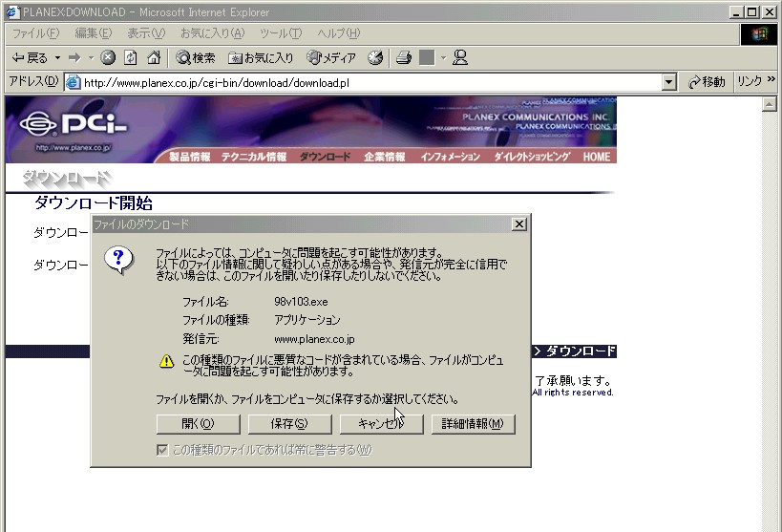Click the PCi logo in banner
The height and width of the screenshot is (532, 782).
tap(74, 123)
